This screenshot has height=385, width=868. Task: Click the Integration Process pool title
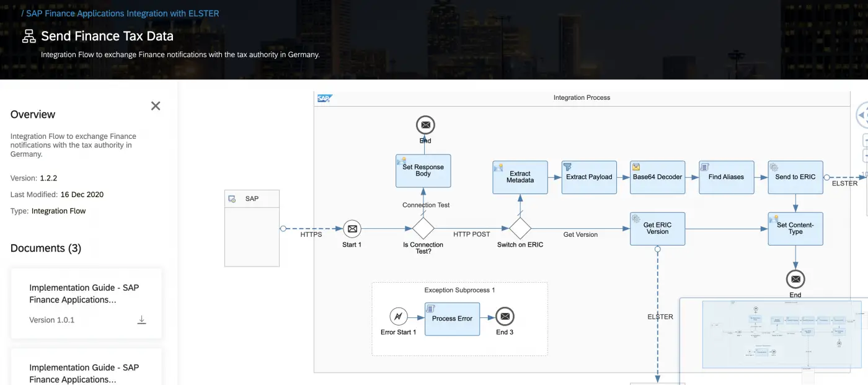click(x=582, y=98)
